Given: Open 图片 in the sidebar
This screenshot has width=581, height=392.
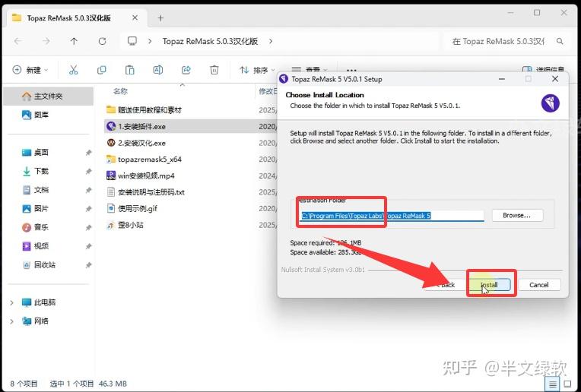Looking at the screenshot, I should (41, 209).
